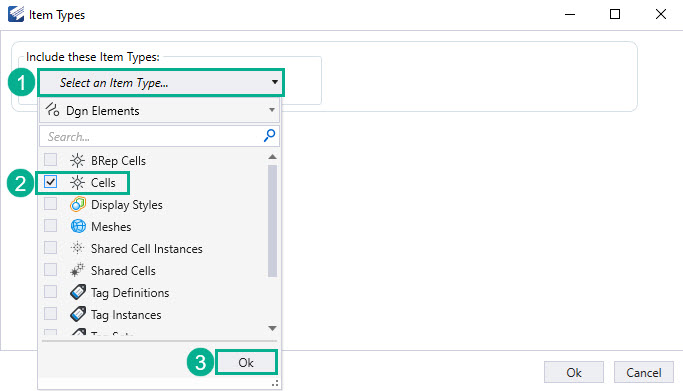Screen dimensions: 683x391
Task: Click the Tag Instances tag icon
Action: 78,314
